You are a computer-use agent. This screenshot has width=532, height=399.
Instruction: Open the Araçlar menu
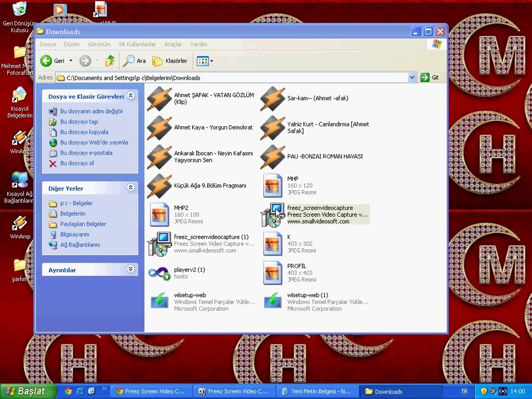pyautogui.click(x=173, y=44)
